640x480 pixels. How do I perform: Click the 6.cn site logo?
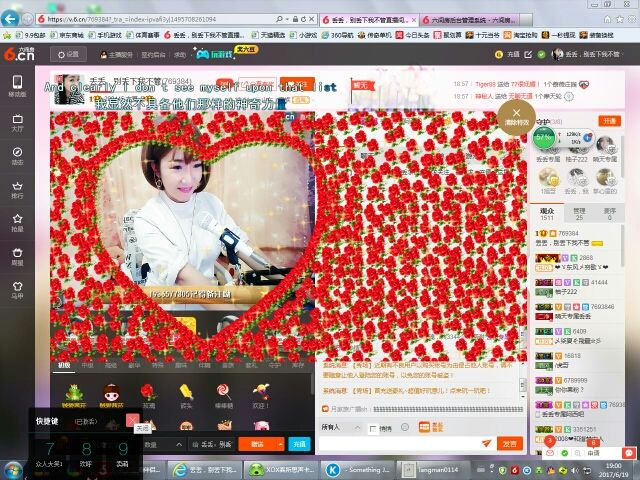coord(20,54)
